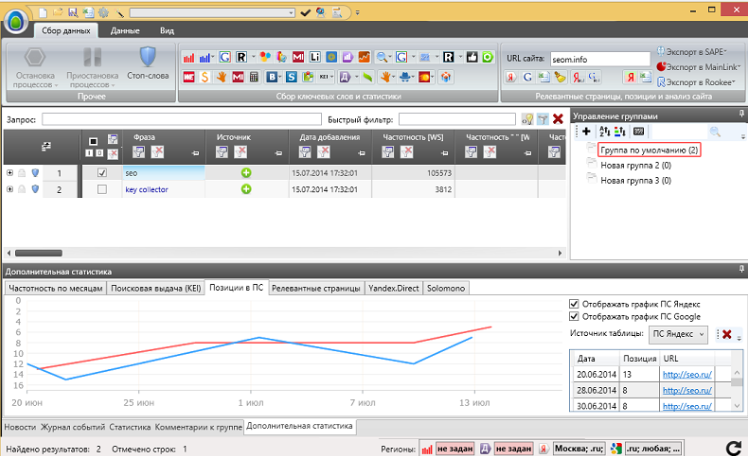Toggle Отображать график ПС Google checkbox
This screenshot has height=456, width=748.
(x=574, y=317)
